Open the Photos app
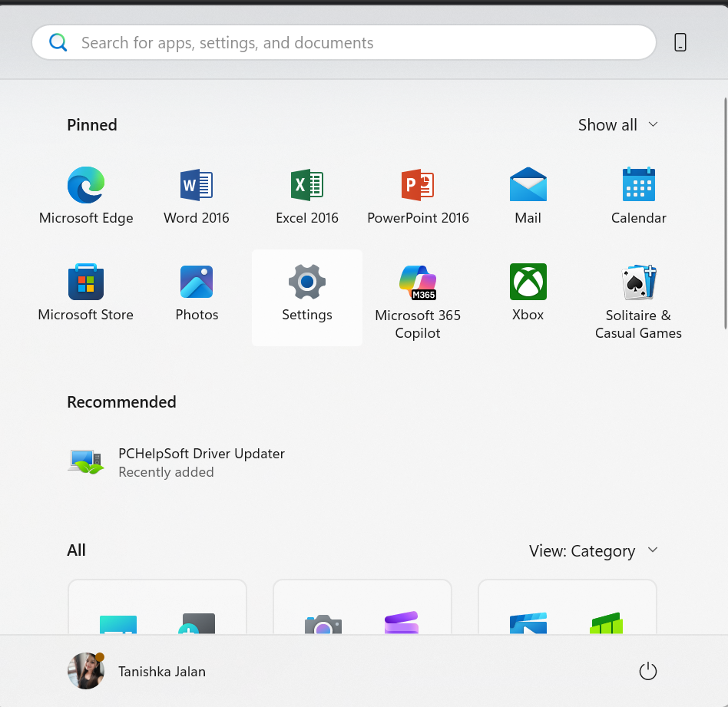The height and width of the screenshot is (707, 728). click(197, 293)
